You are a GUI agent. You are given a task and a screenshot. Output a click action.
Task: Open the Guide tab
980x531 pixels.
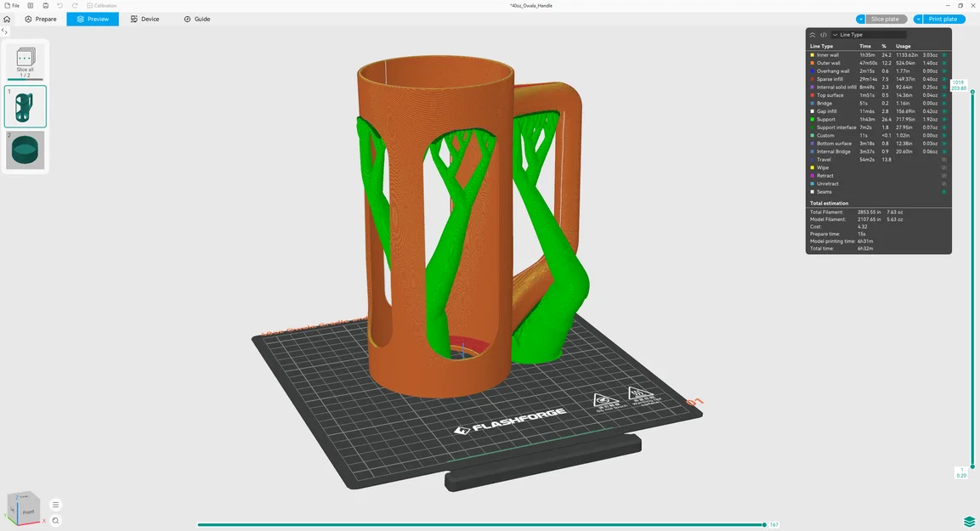(197, 20)
